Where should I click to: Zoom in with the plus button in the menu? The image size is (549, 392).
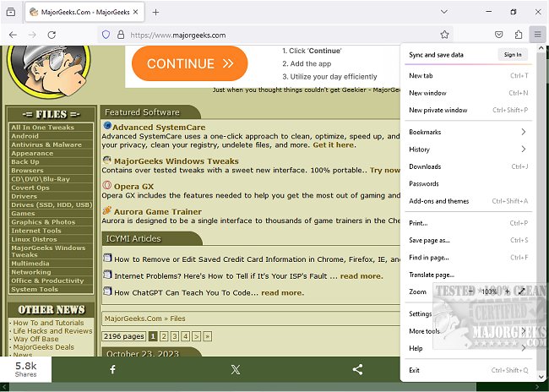click(x=508, y=291)
